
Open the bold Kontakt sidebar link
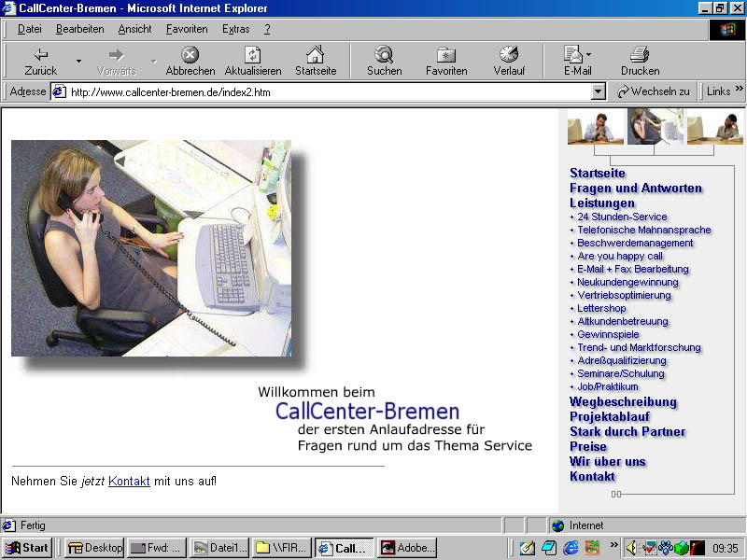592,476
